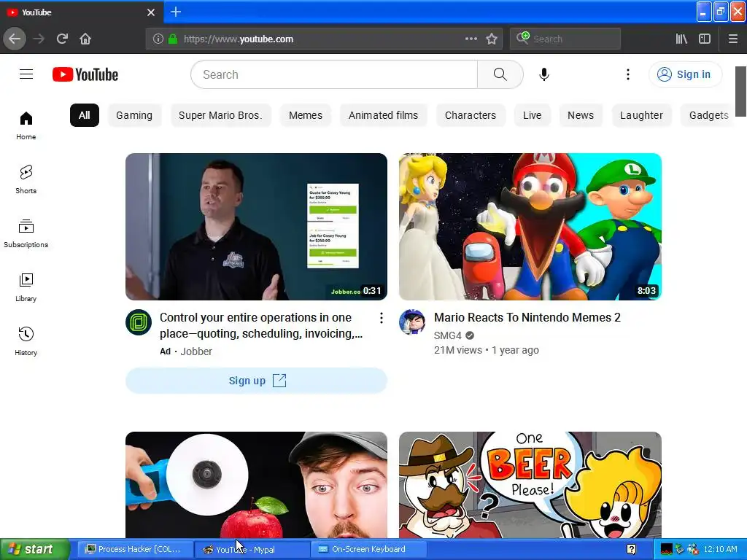747x560 pixels.
Task: Select the Laughter filter chip
Action: click(x=641, y=115)
